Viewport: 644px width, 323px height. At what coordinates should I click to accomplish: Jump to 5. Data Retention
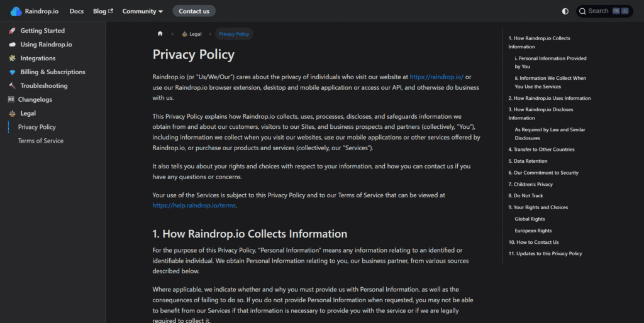point(528,161)
